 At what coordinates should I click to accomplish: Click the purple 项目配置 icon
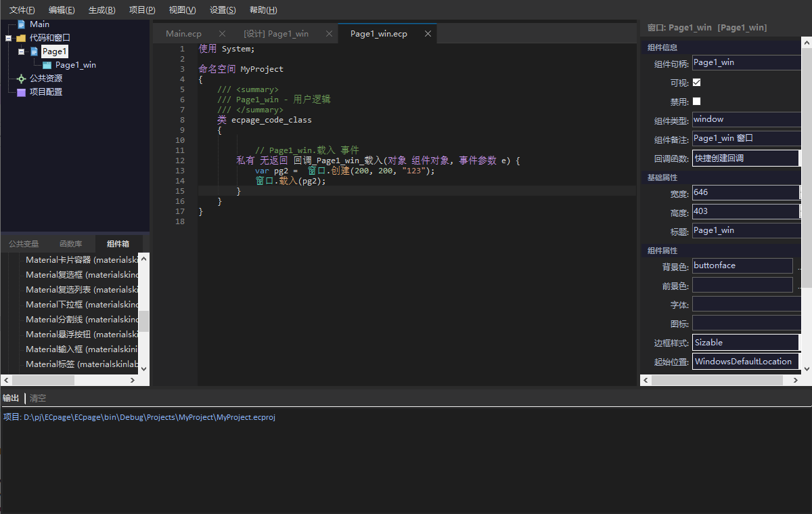click(x=21, y=92)
